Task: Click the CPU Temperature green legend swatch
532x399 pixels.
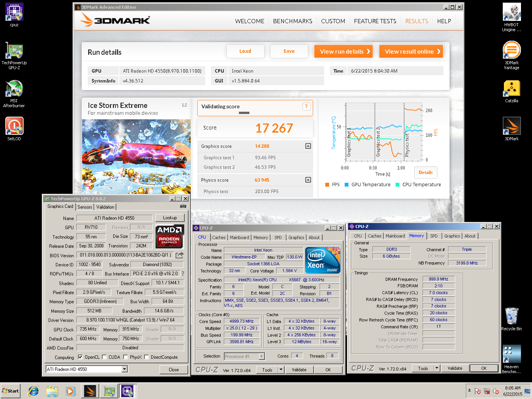Action: [x=397, y=185]
